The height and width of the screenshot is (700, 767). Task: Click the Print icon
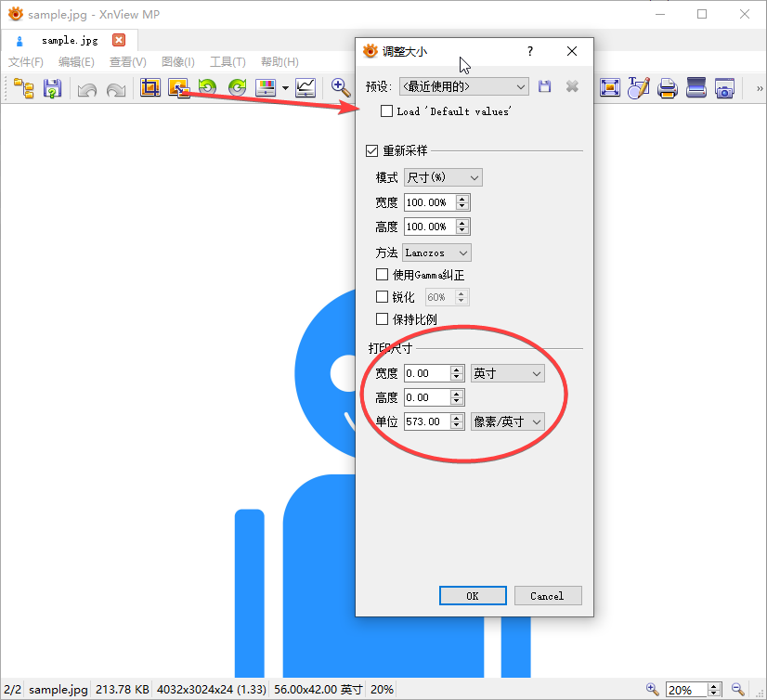(x=668, y=88)
